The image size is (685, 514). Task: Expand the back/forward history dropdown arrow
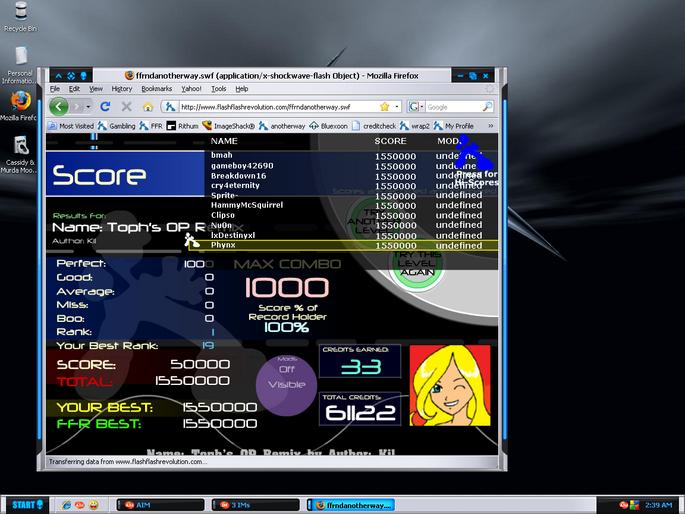[x=88, y=107]
